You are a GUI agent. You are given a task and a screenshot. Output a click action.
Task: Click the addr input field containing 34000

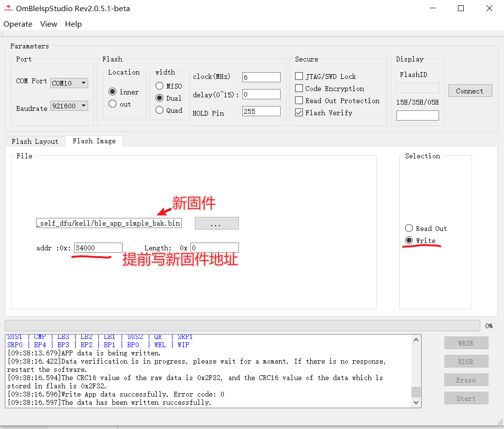(x=98, y=248)
